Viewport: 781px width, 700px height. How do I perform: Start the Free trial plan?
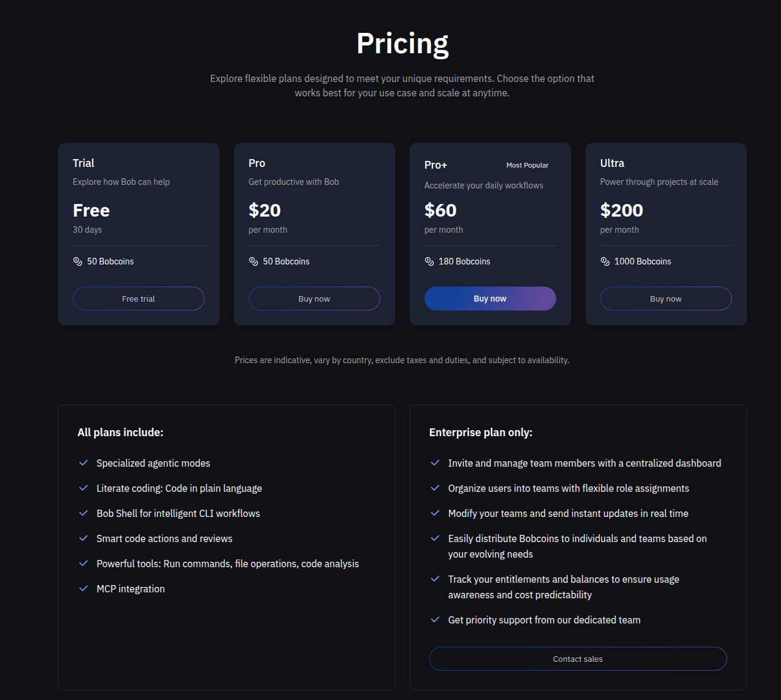pos(139,299)
